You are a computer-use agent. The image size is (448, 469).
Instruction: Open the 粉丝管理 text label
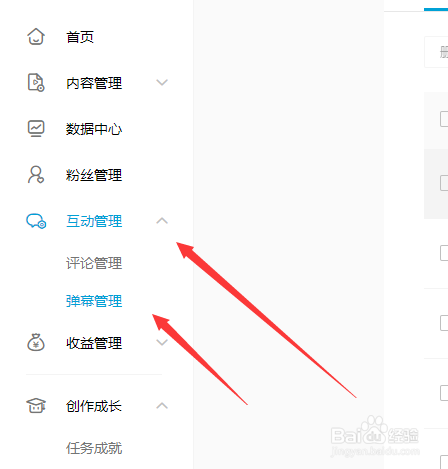[94, 175]
